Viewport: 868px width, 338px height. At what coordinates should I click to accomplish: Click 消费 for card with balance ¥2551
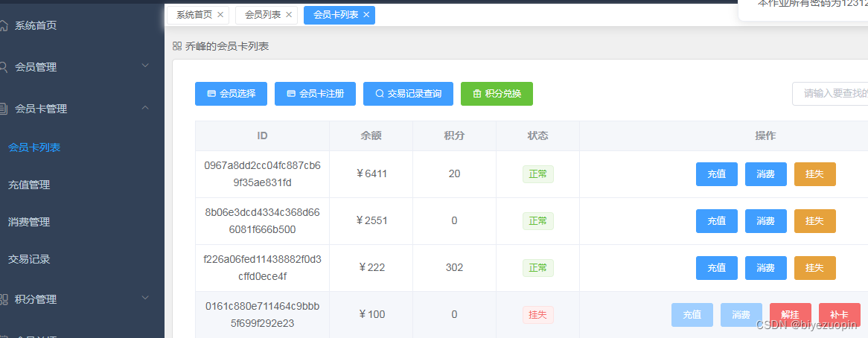pos(765,221)
